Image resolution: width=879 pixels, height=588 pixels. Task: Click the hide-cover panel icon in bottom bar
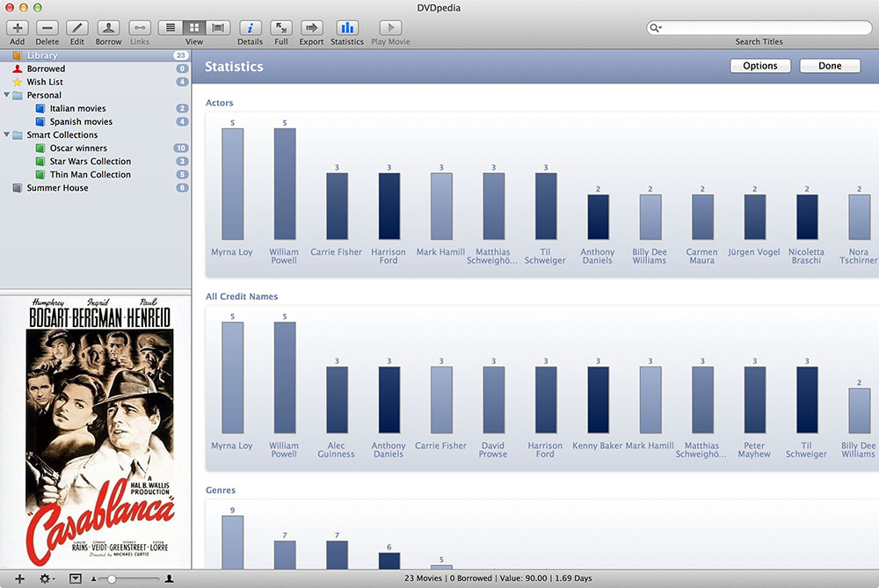(76, 578)
